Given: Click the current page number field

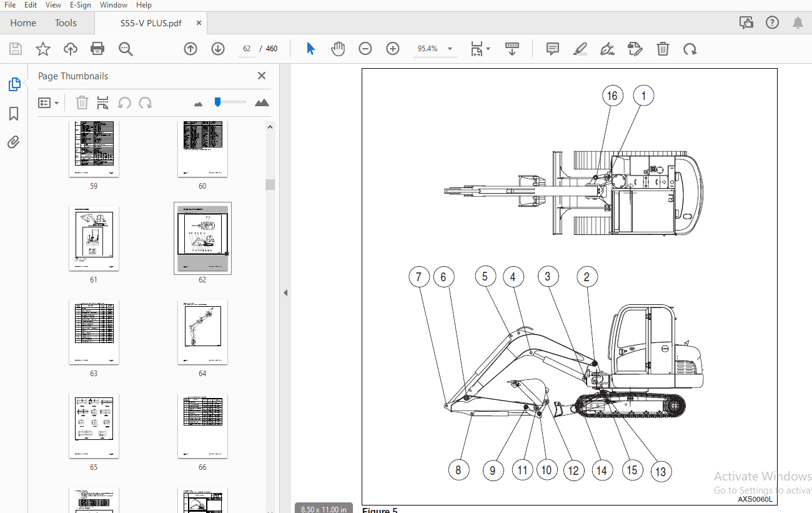Looking at the screenshot, I should pos(247,49).
